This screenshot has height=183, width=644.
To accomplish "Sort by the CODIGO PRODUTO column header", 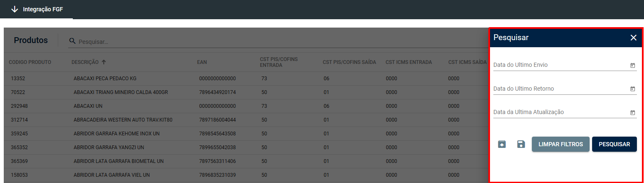I will pyautogui.click(x=30, y=62).
